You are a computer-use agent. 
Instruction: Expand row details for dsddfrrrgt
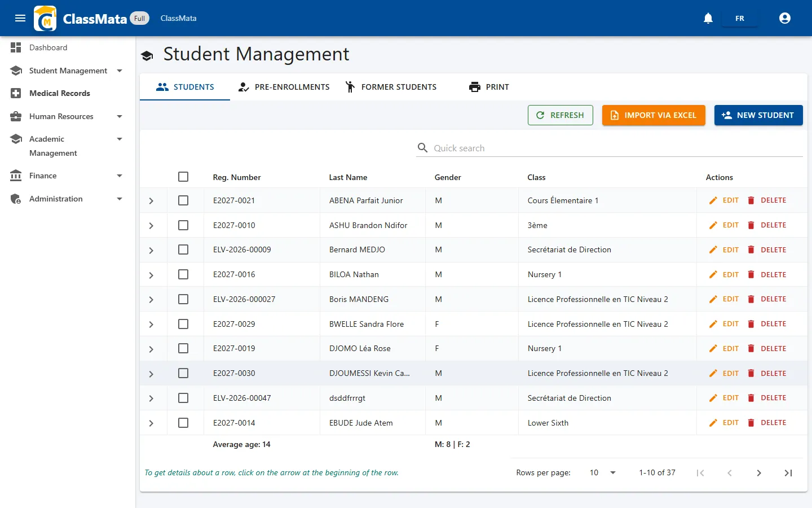pos(151,398)
